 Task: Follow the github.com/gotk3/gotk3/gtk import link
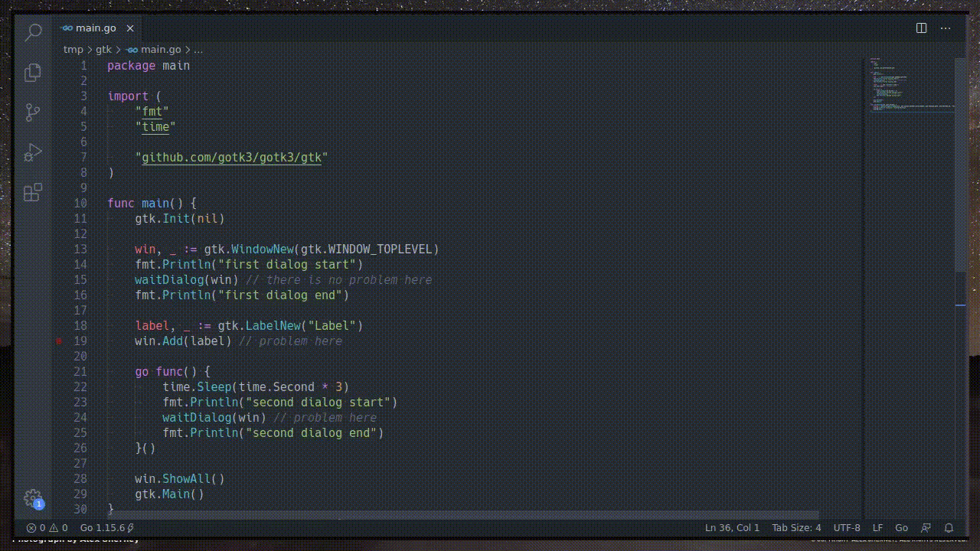click(231, 158)
